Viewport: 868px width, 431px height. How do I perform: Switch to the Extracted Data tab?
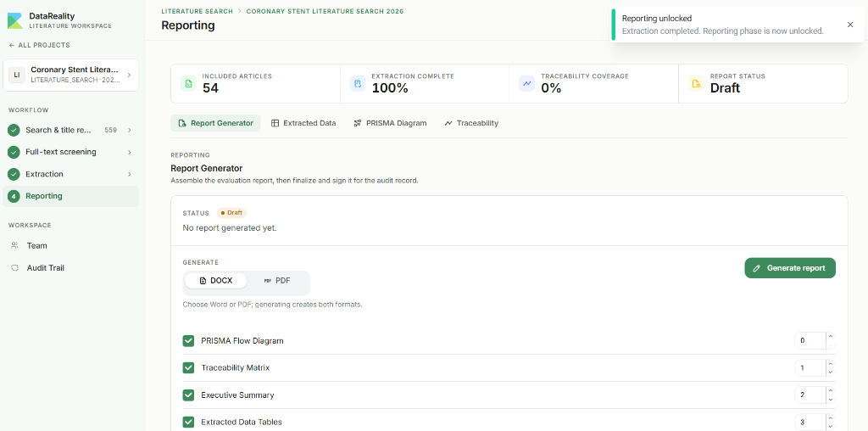(x=303, y=123)
